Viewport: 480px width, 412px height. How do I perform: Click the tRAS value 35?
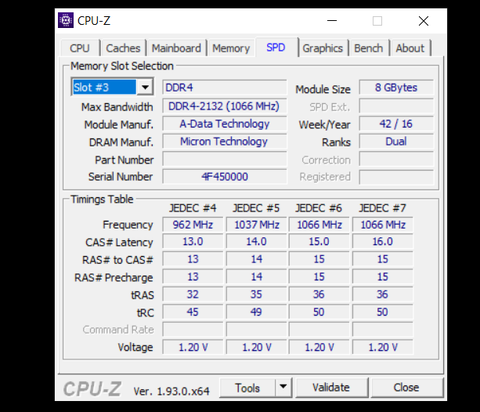point(256,294)
